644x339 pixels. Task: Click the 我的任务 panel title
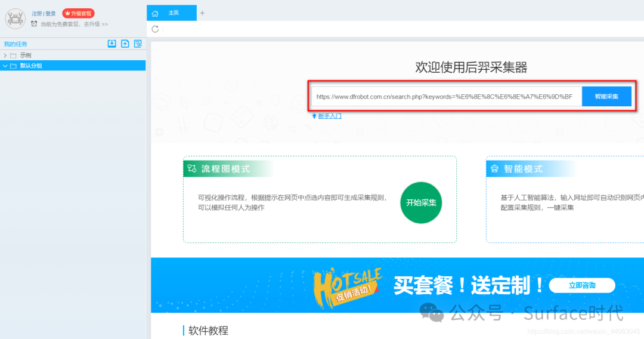(x=16, y=44)
